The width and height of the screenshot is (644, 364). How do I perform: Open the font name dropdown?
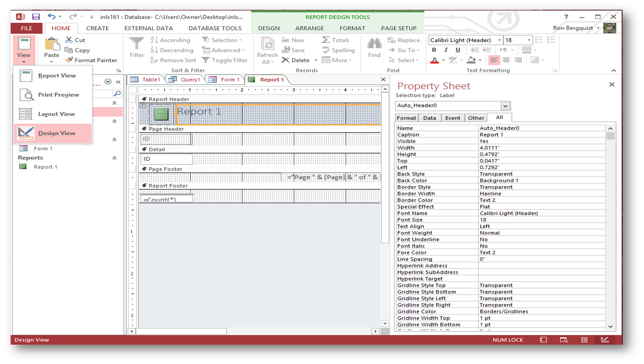[x=499, y=40]
